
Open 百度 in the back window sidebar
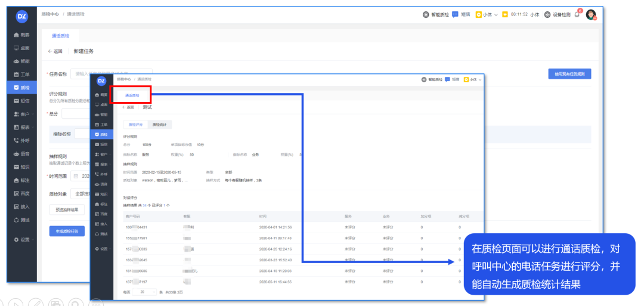pos(22,193)
